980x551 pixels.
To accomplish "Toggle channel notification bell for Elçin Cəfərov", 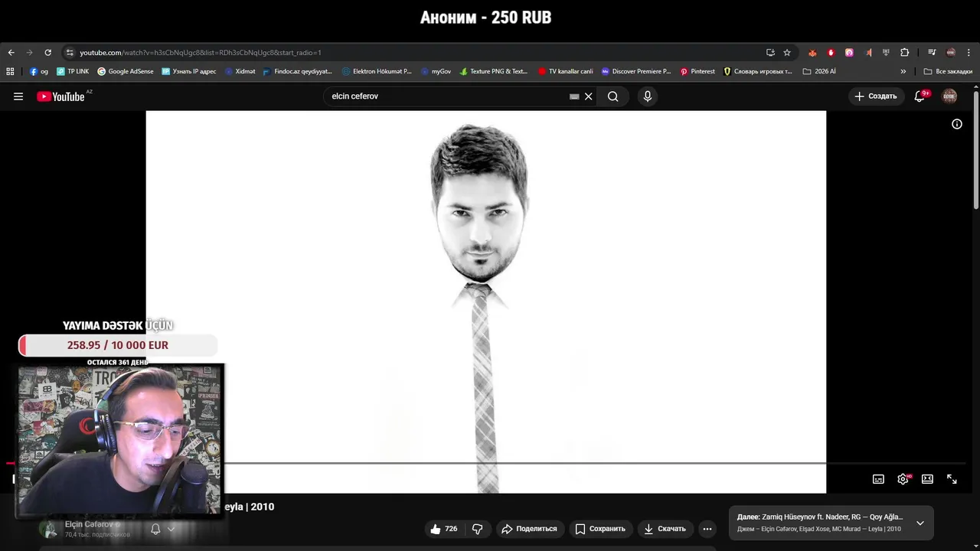I will (155, 529).
